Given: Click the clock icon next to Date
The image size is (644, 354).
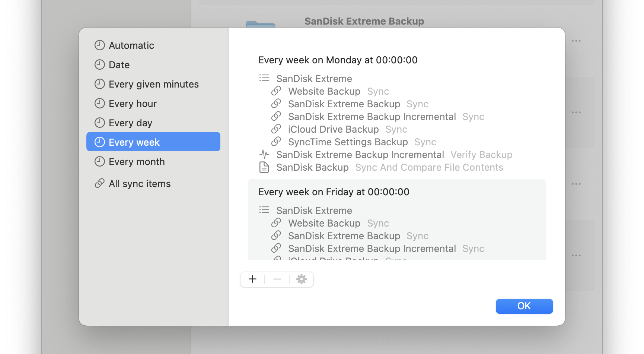Looking at the screenshot, I should point(99,64).
